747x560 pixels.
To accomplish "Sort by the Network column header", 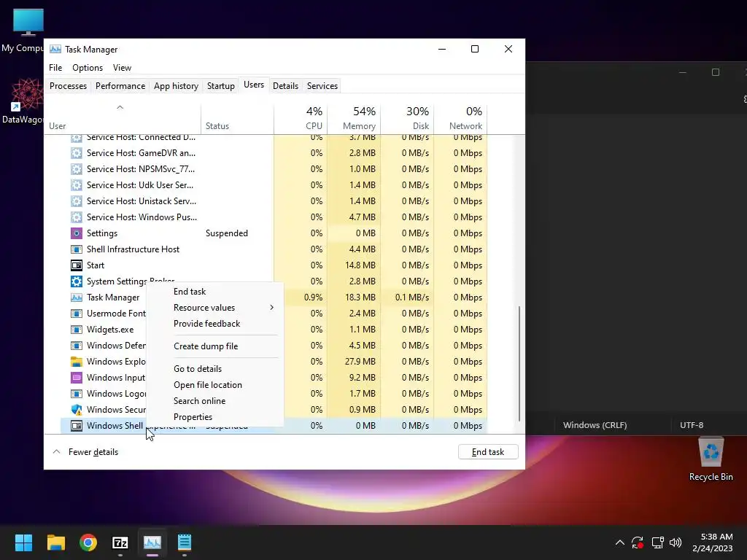I will [461, 118].
